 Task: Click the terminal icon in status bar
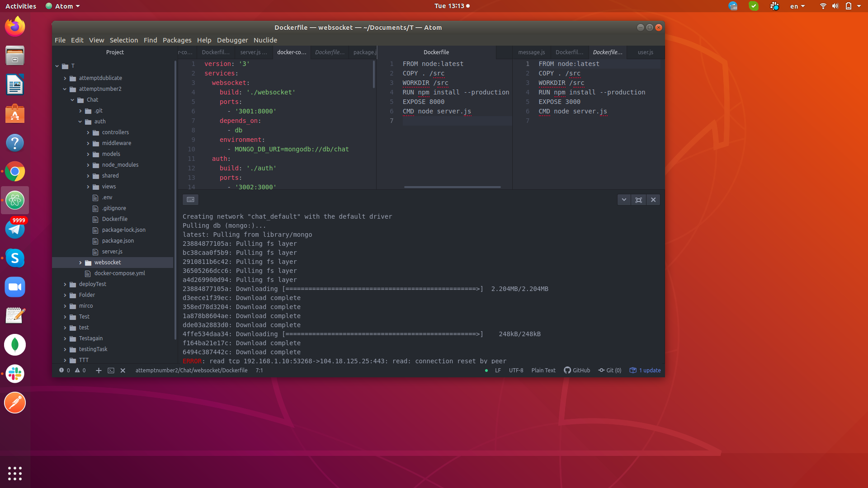[111, 371]
